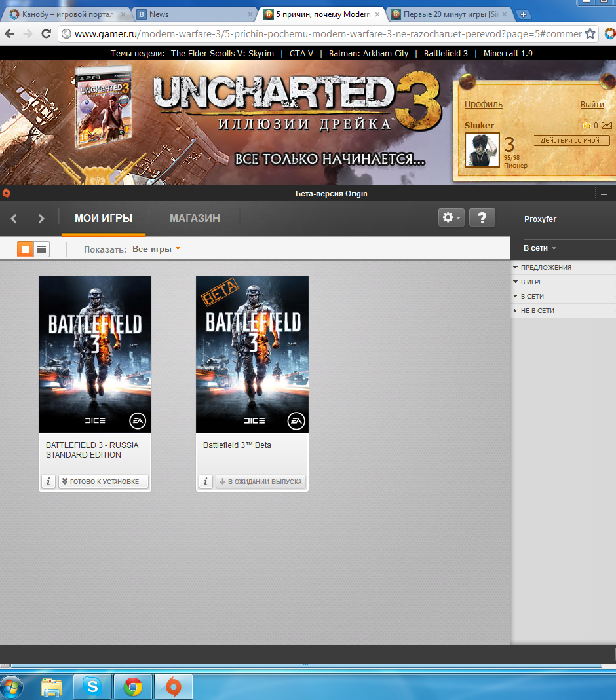Click ГОТОВО К УСТАНОВКЕ install button

(x=104, y=481)
